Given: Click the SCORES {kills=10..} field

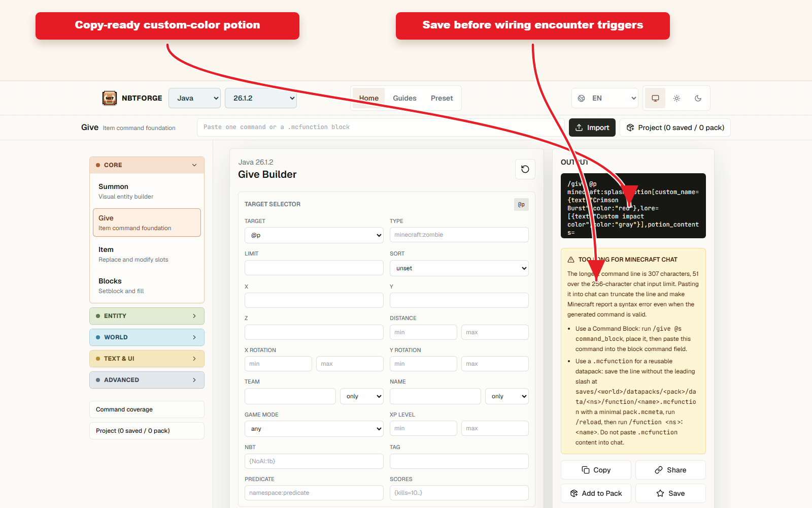Looking at the screenshot, I should pos(459,493).
